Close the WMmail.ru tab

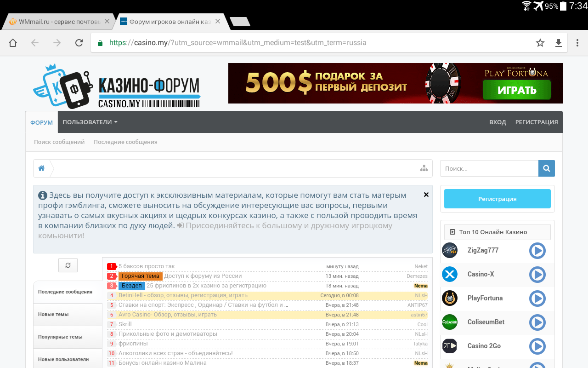tap(107, 21)
